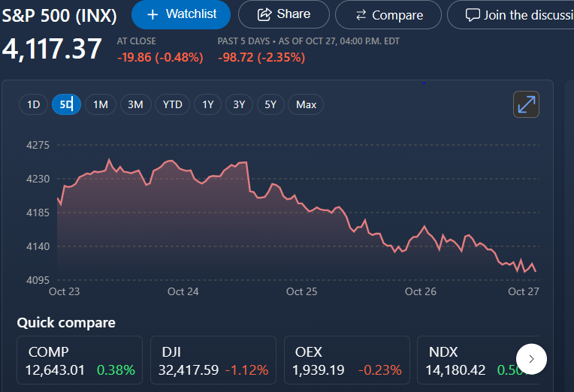The height and width of the screenshot is (392, 574).
Task: Click the share arrow icon
Action: pos(264,14)
